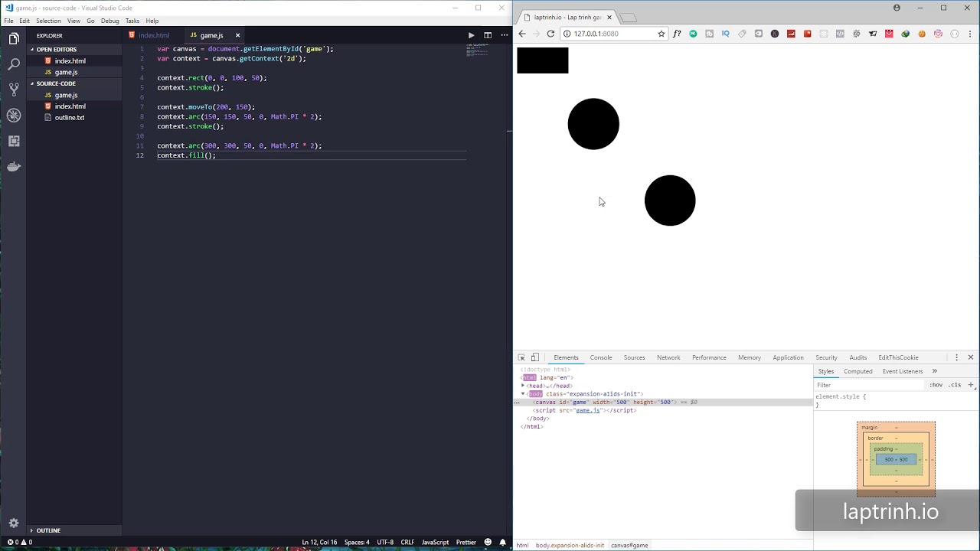Change the JavaScript language mode in status bar
This screenshot has height=551, width=980.
[x=435, y=542]
